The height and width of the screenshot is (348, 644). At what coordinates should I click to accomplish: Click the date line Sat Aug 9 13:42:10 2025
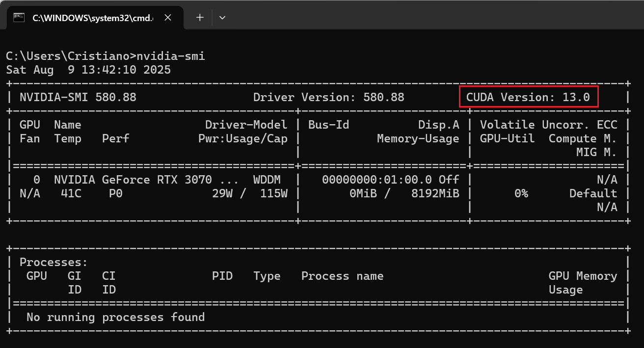click(x=88, y=70)
